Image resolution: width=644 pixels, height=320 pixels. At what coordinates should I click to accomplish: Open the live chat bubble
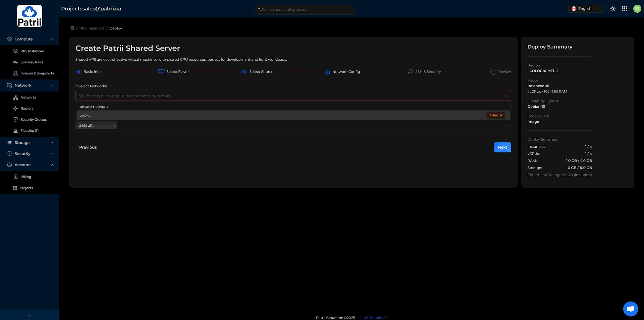click(x=630, y=309)
